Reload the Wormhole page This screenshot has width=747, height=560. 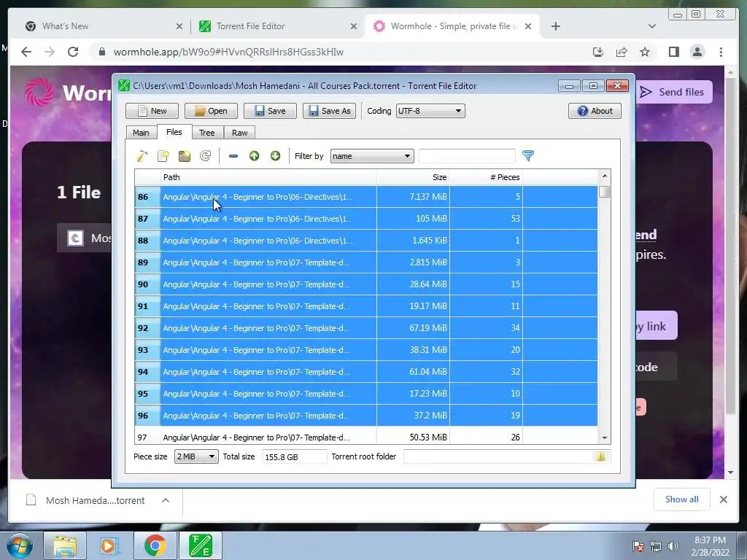(73, 52)
